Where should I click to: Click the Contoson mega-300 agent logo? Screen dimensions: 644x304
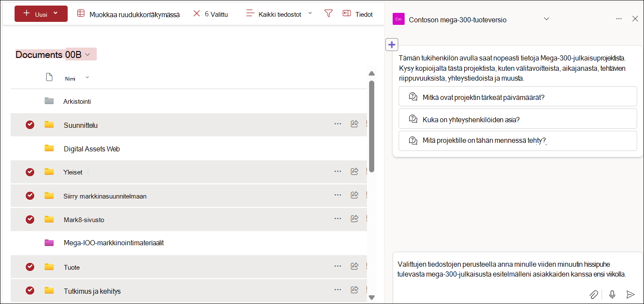[x=399, y=19]
